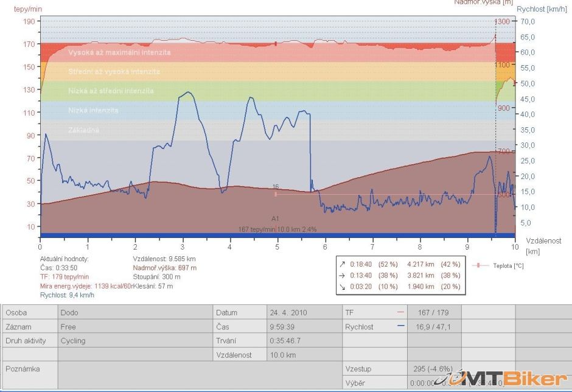This screenshot has height=392, width=572.
Task: Select the 'Střední až vysoká intenzita' zone
Action: pyautogui.click(x=114, y=72)
